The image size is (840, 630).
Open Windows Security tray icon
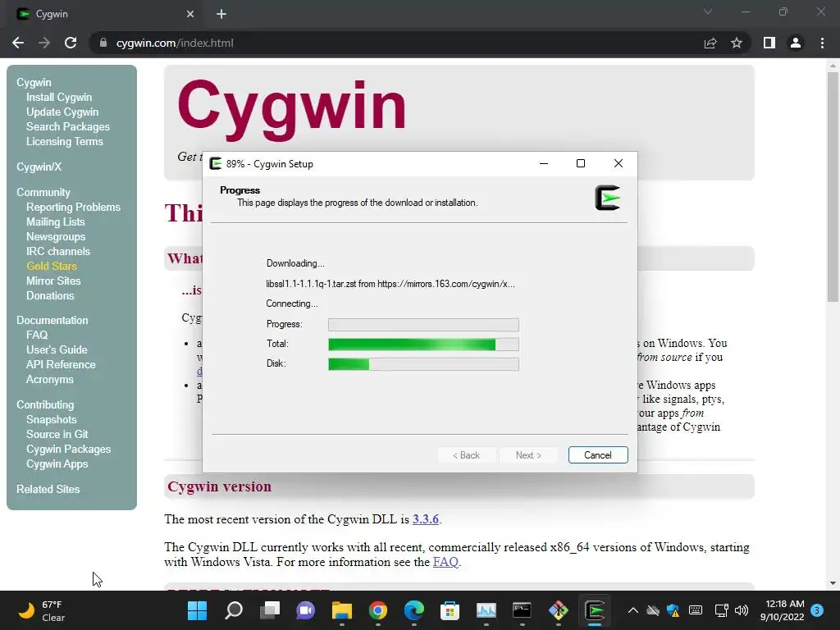(x=673, y=610)
